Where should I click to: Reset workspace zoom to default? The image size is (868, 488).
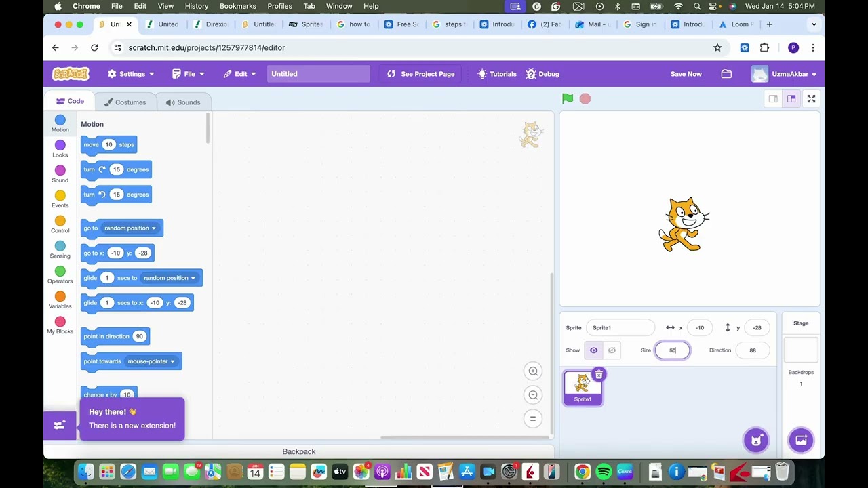[533, 418]
